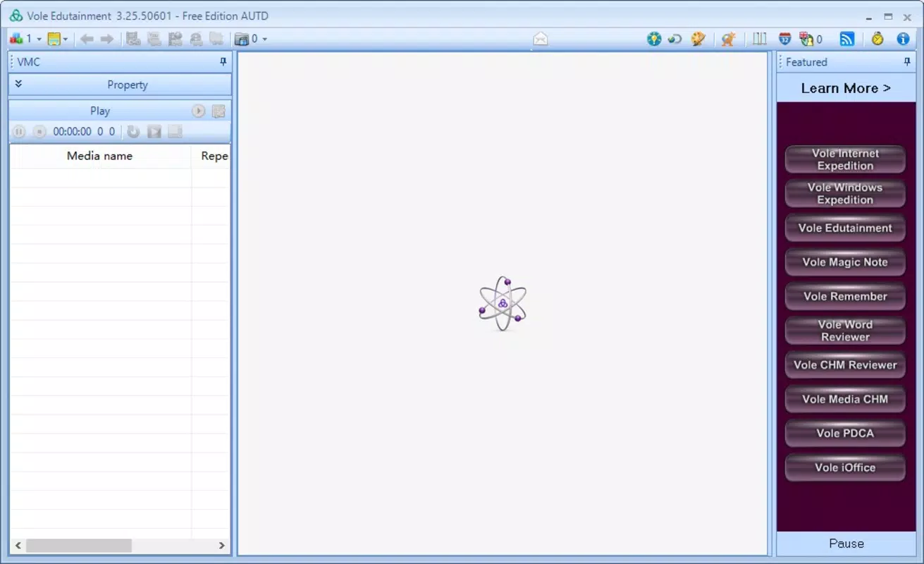
Task: Expand the Property section chevron
Action: [x=18, y=84]
